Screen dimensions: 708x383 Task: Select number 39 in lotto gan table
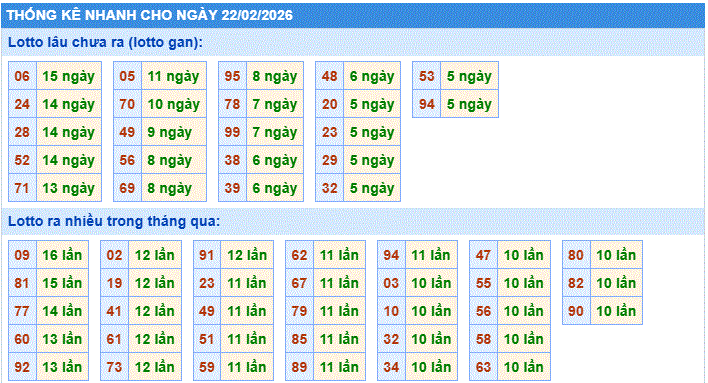coord(233,188)
